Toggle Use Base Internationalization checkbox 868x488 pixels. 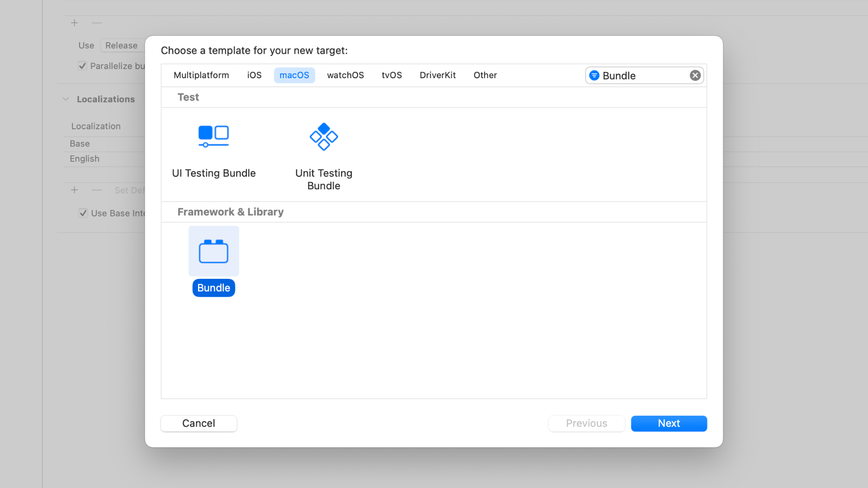(83, 213)
